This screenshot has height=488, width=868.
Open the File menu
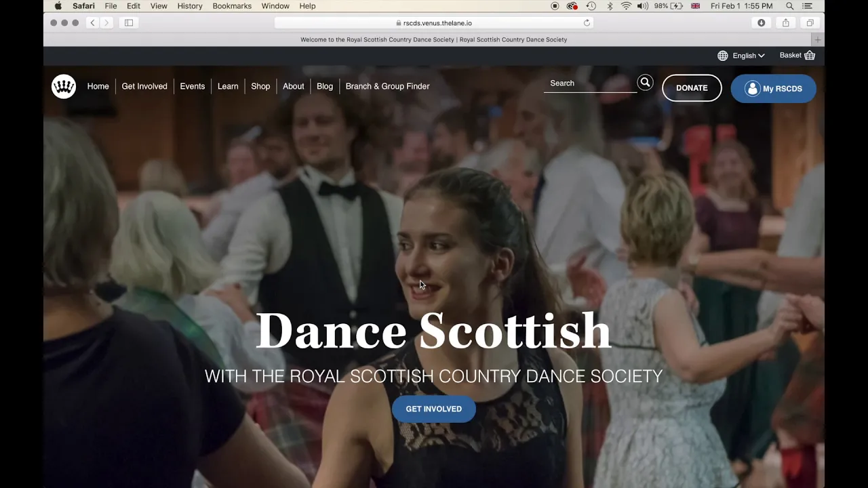pyautogui.click(x=111, y=6)
